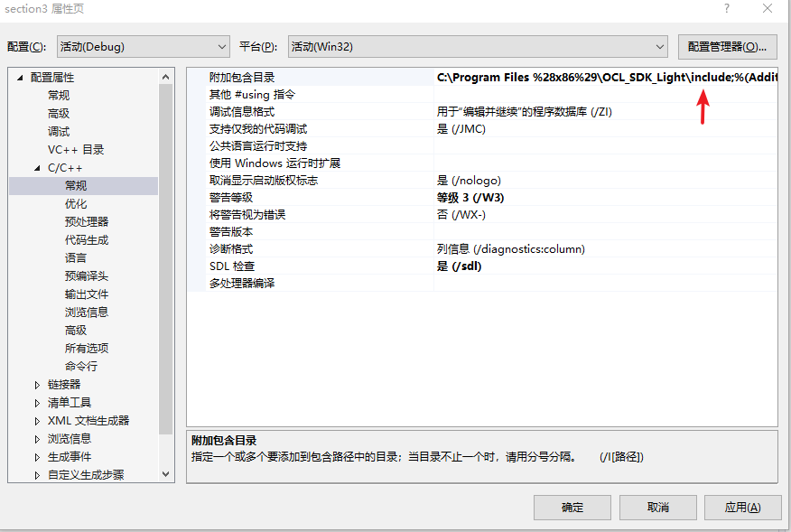Screen dimensions: 791x532
Task: Click the help question mark icon
Action: pos(727,9)
